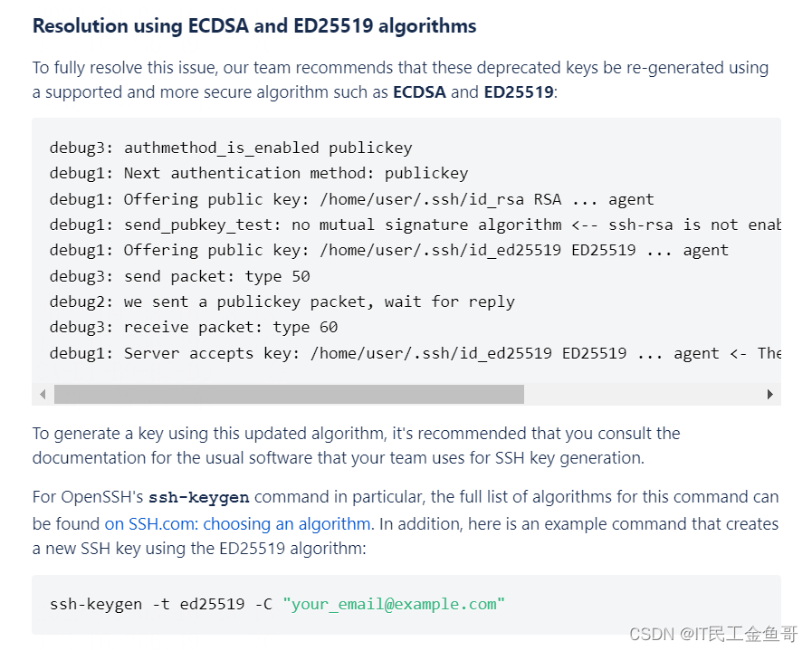Click the Server accepts key debug line
Viewport: 812px width, 651px height.
point(416,353)
